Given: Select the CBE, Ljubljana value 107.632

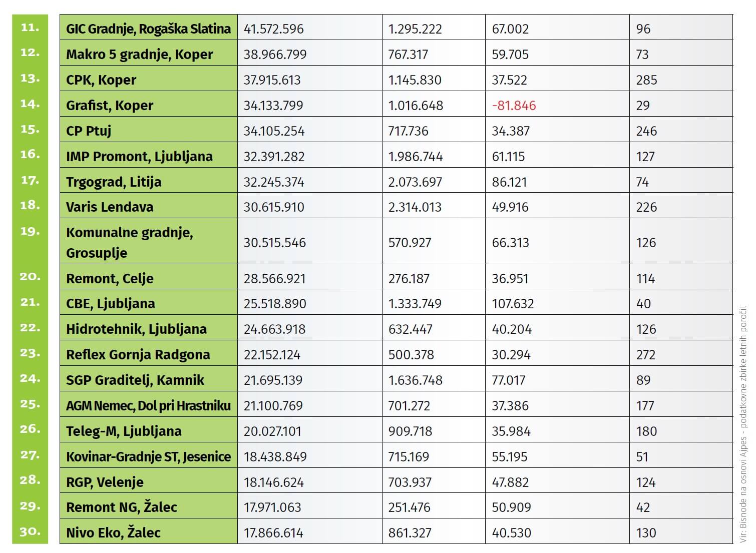Looking at the screenshot, I should pos(513,304).
